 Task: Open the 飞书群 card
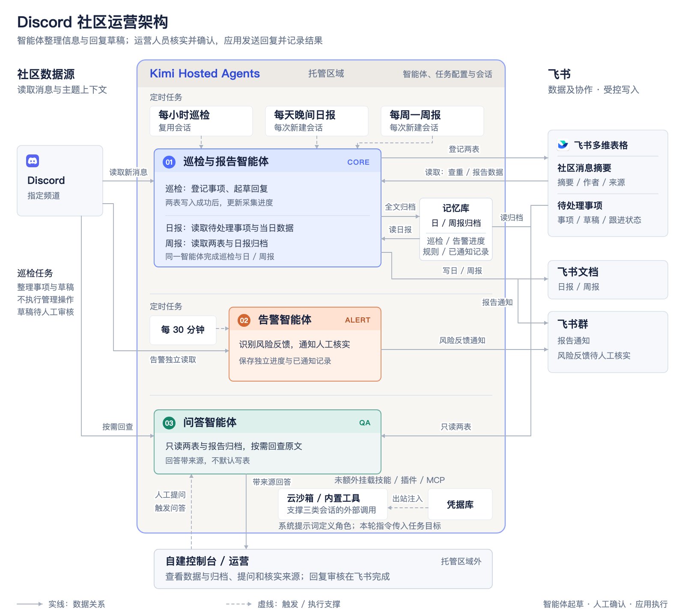point(608,342)
